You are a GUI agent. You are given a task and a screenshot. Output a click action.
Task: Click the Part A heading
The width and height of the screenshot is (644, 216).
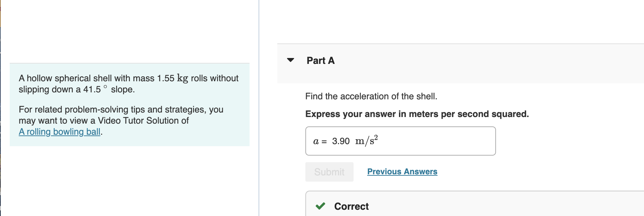point(320,60)
